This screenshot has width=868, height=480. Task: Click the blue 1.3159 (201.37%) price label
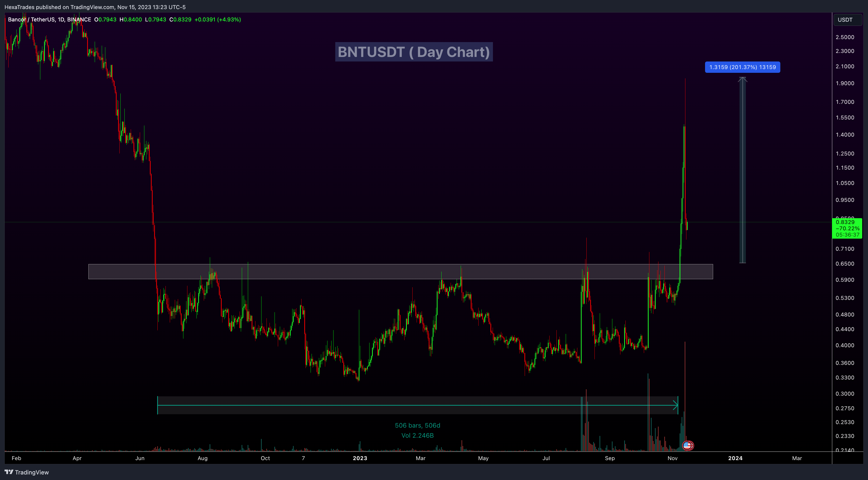coord(742,67)
